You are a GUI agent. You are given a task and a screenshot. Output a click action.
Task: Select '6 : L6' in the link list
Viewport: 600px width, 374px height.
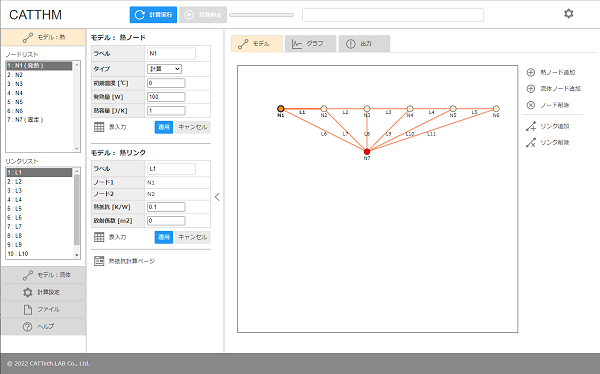coord(39,218)
